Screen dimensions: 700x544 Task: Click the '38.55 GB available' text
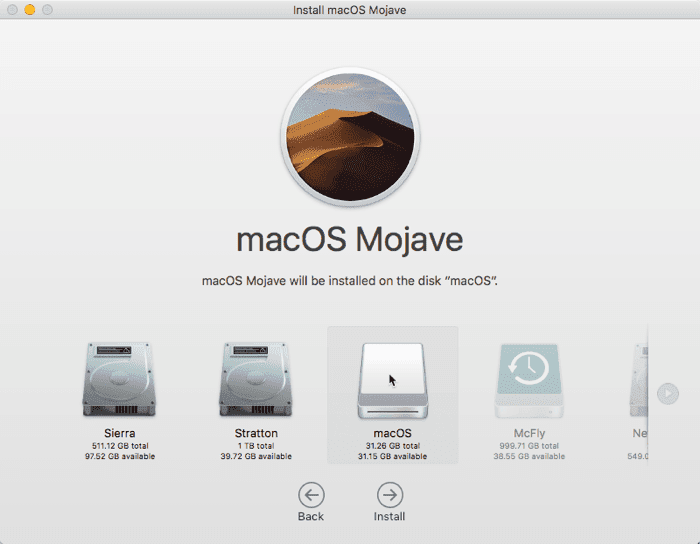529,456
